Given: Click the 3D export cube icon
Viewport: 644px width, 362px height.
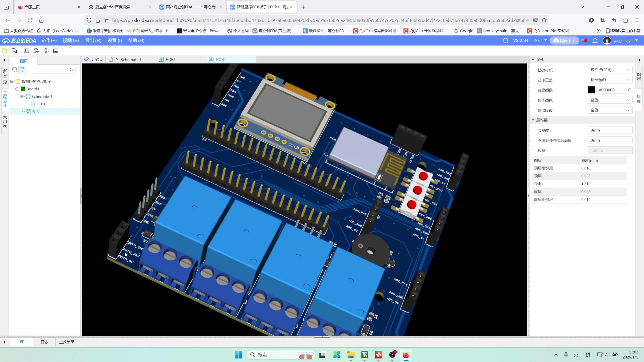Looking at the screenshot, I should [x=36, y=51].
